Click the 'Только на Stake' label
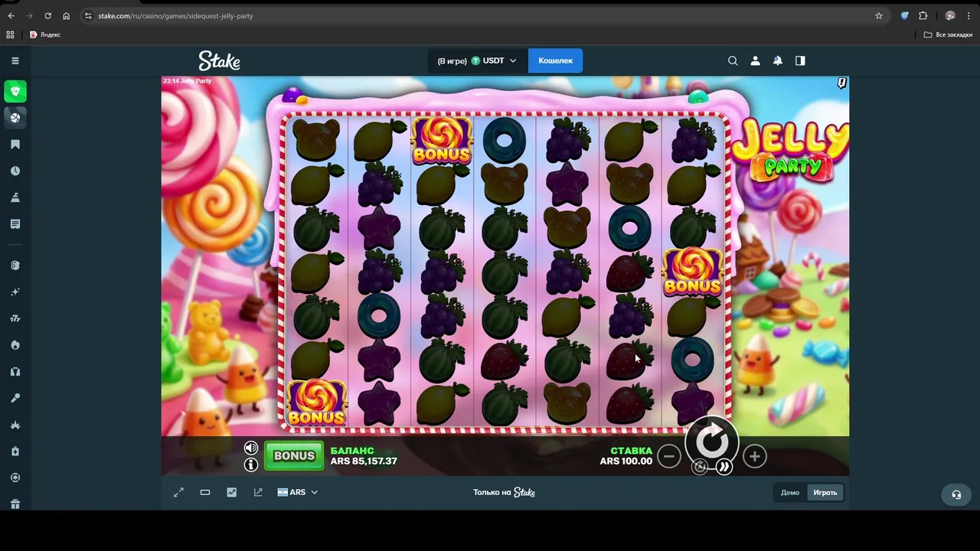 (x=504, y=492)
